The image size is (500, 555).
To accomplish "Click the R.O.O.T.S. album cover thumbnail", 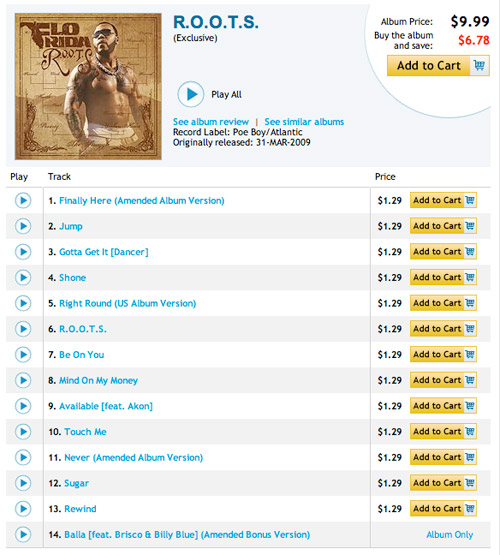I will click(x=88, y=86).
